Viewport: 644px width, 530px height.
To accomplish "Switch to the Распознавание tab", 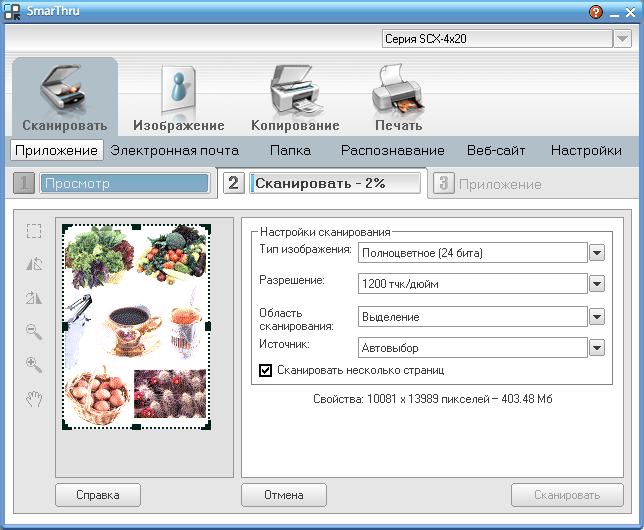I will point(393,150).
